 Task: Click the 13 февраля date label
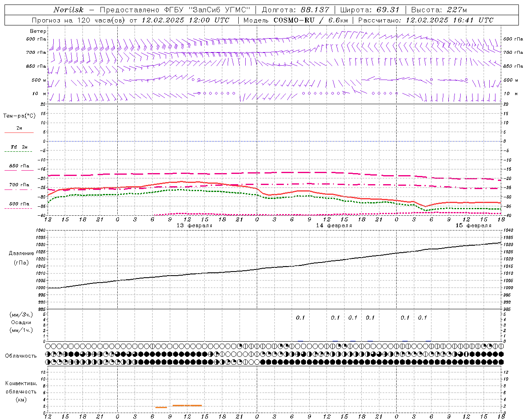pyautogui.click(x=194, y=226)
